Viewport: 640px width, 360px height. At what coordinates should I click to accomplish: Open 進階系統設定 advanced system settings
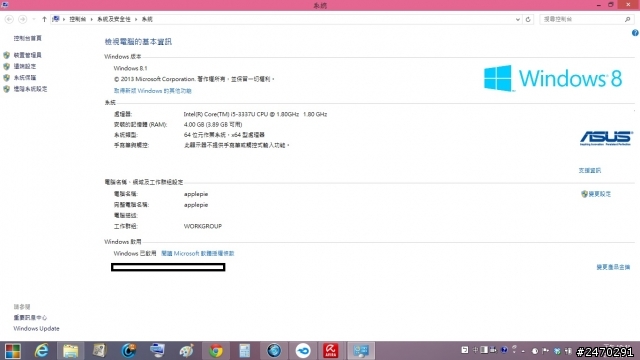30,89
